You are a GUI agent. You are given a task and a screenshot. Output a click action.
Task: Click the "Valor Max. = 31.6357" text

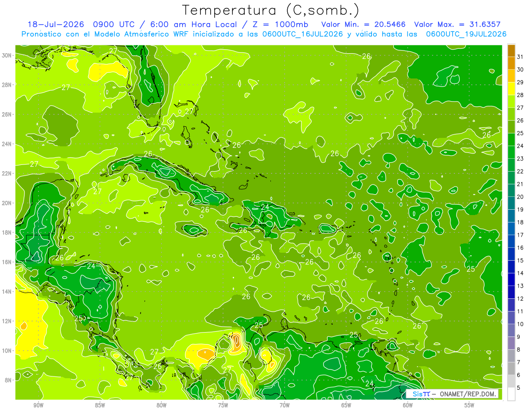(457, 24)
